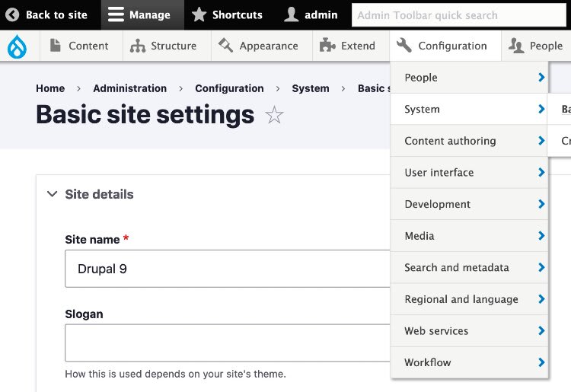The height and width of the screenshot is (392, 571).
Task: Open System menu entry
Action: (469, 109)
